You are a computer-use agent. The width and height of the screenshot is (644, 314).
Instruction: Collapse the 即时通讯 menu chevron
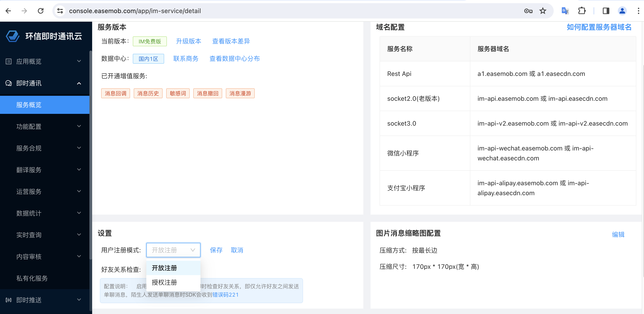pos(79,83)
